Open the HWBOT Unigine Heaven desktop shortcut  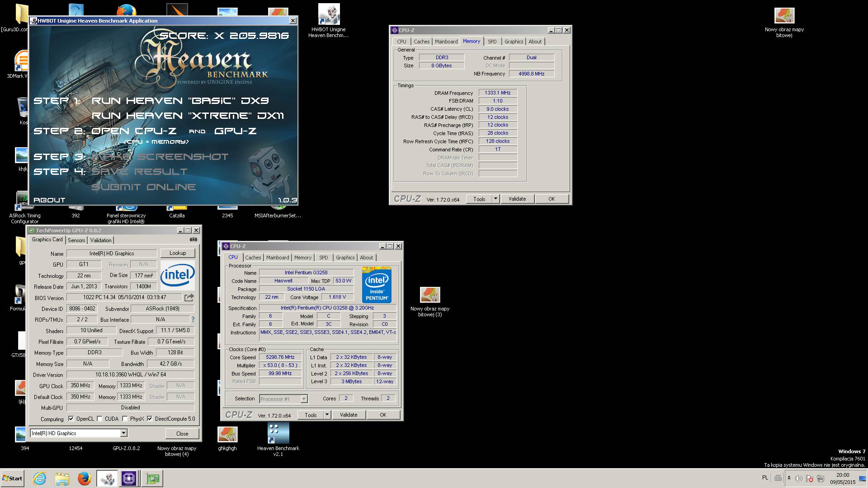click(x=329, y=20)
